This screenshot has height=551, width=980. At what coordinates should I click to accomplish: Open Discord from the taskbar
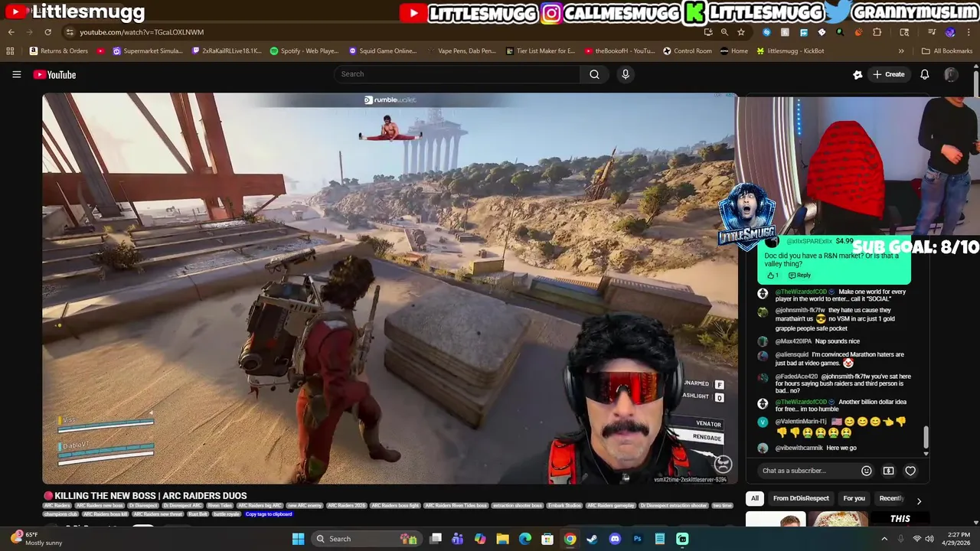615,539
